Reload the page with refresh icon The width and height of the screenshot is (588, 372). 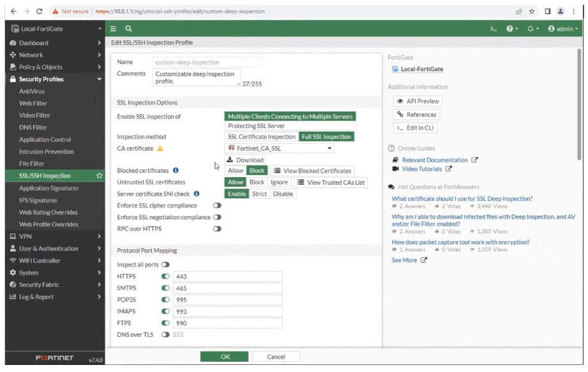40,12
